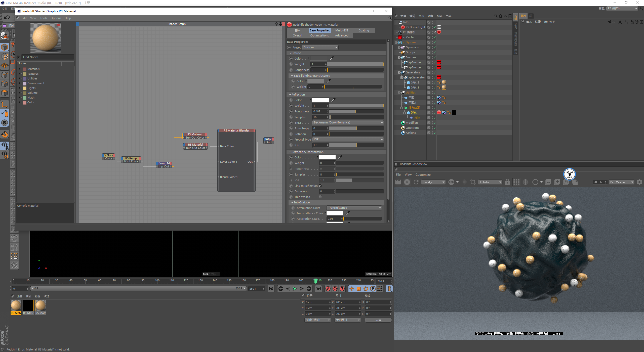Uncheck Link to Reflection checkbox
This screenshot has height=352, width=644.
tap(320, 186)
